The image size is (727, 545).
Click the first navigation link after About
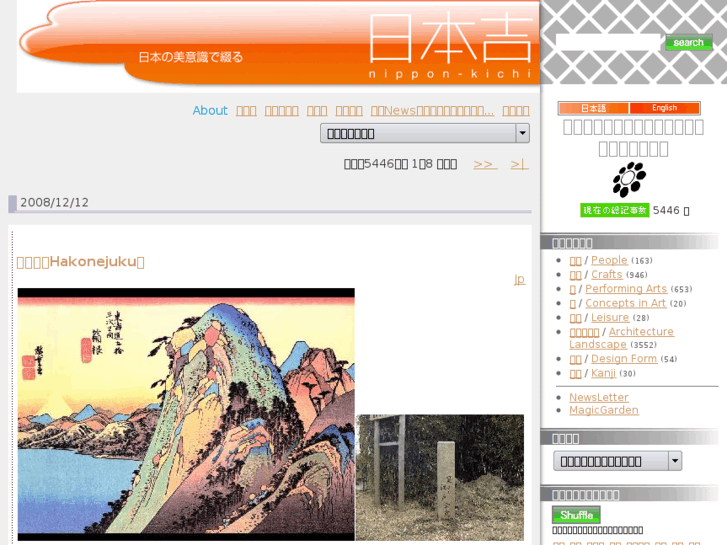[246, 111]
